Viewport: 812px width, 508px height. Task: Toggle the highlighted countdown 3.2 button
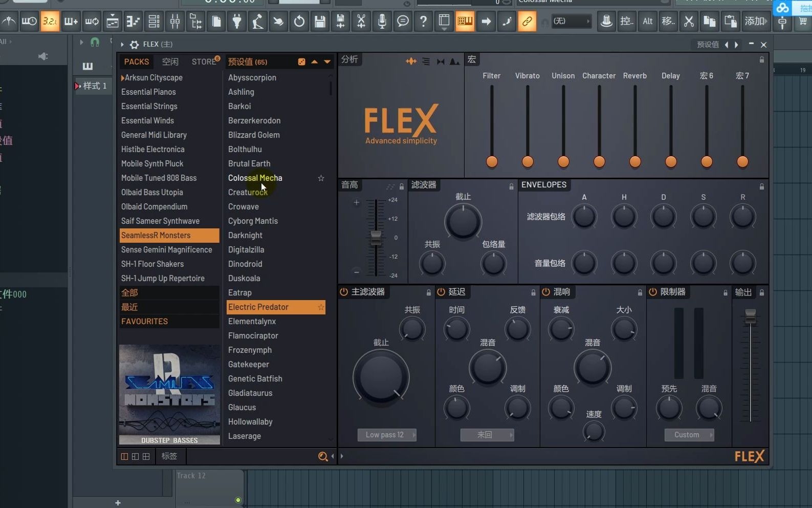click(50, 22)
